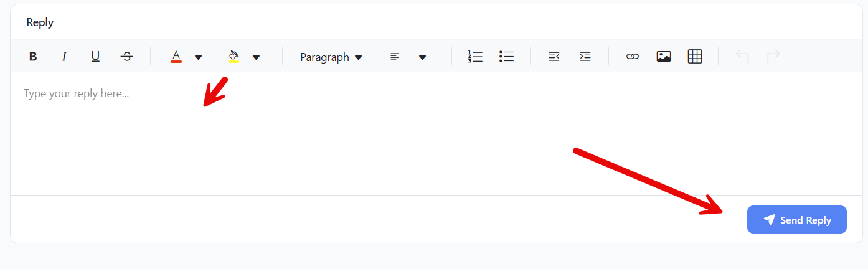The width and height of the screenshot is (868, 269).
Task: Toggle bold formatting in the editor
Action: click(33, 57)
